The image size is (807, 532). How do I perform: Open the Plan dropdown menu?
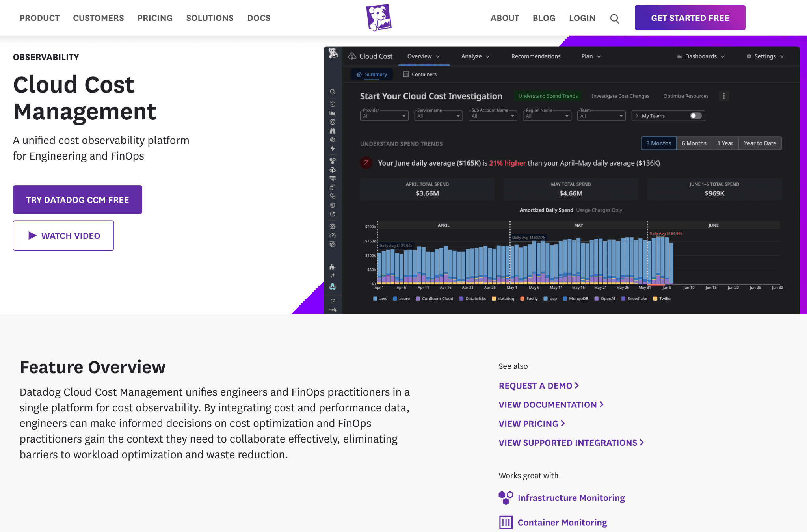pos(591,56)
